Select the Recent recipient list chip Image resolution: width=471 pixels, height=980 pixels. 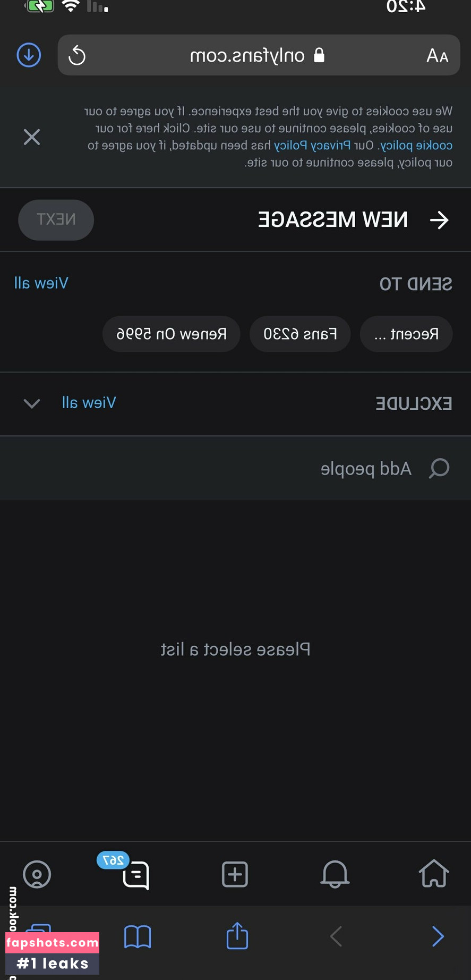pos(406,334)
